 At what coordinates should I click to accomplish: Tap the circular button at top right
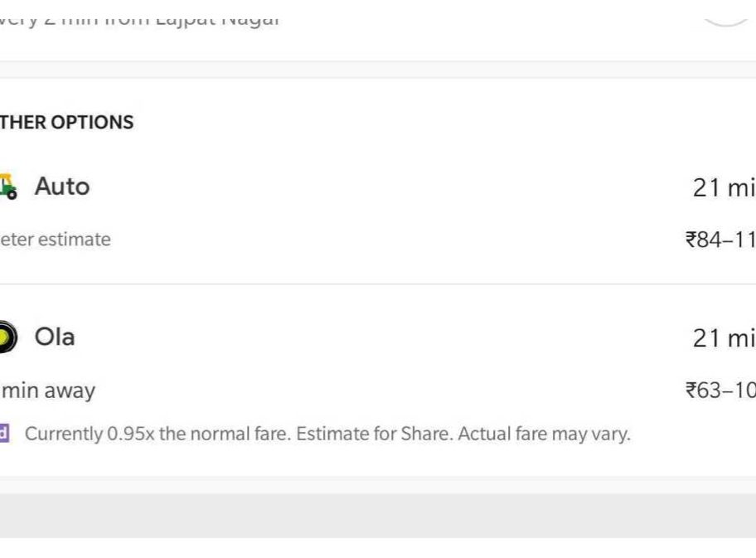726,12
